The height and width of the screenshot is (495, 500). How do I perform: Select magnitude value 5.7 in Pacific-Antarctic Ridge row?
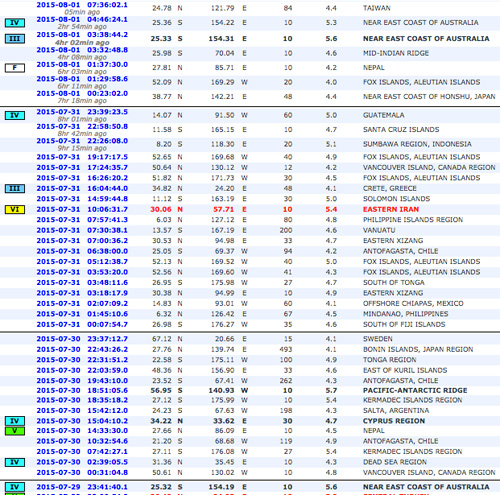pos(331,391)
